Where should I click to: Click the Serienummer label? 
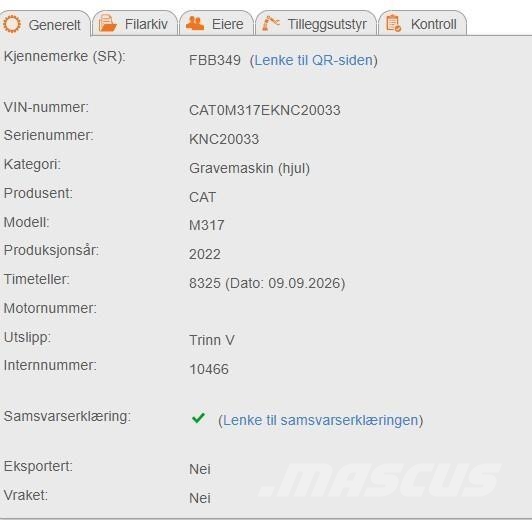pyautogui.click(x=49, y=135)
